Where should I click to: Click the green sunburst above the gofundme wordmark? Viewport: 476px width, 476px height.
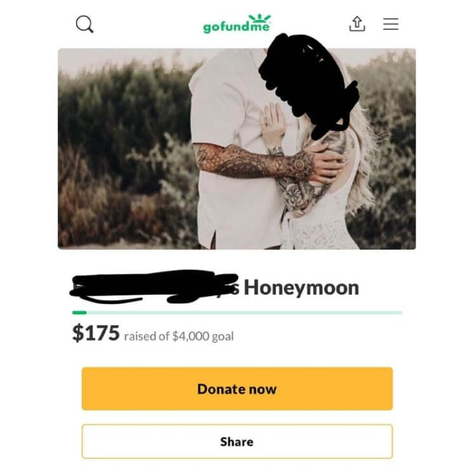(260, 18)
